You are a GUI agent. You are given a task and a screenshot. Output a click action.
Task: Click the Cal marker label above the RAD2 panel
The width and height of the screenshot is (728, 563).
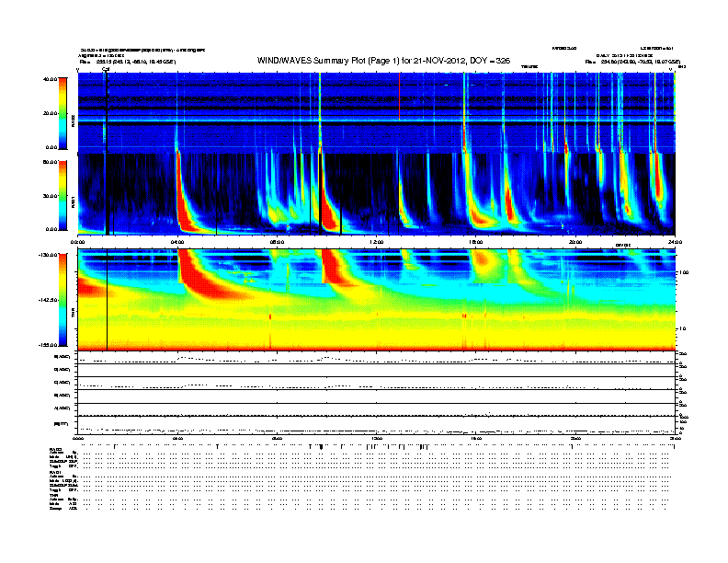coord(106,69)
